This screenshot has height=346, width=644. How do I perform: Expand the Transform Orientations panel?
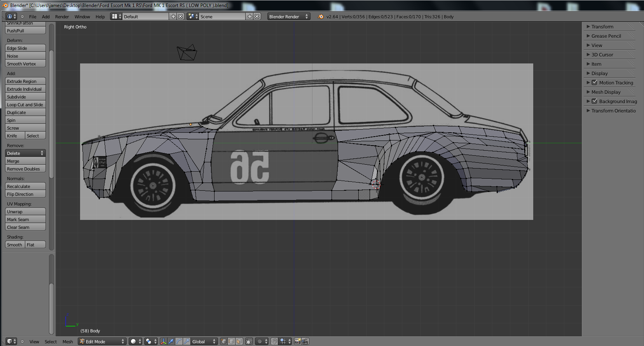610,111
